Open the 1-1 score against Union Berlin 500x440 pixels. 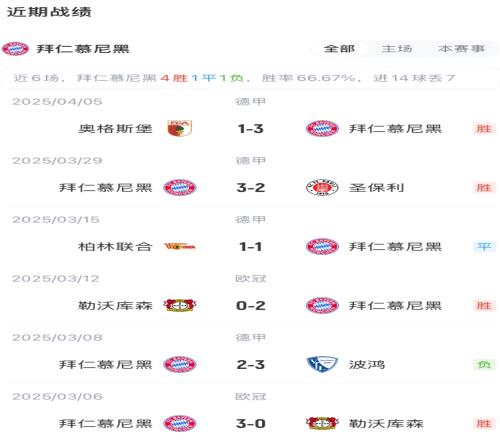point(251,247)
